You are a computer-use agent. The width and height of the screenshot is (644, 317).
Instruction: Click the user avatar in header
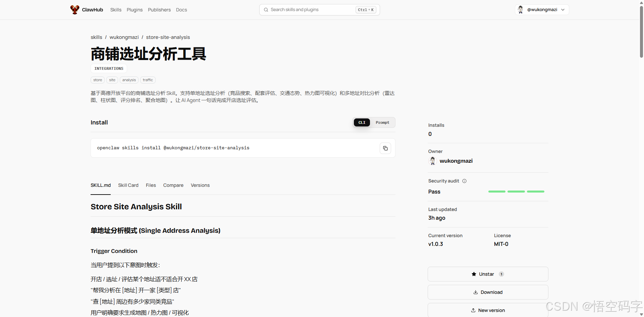pos(521,10)
